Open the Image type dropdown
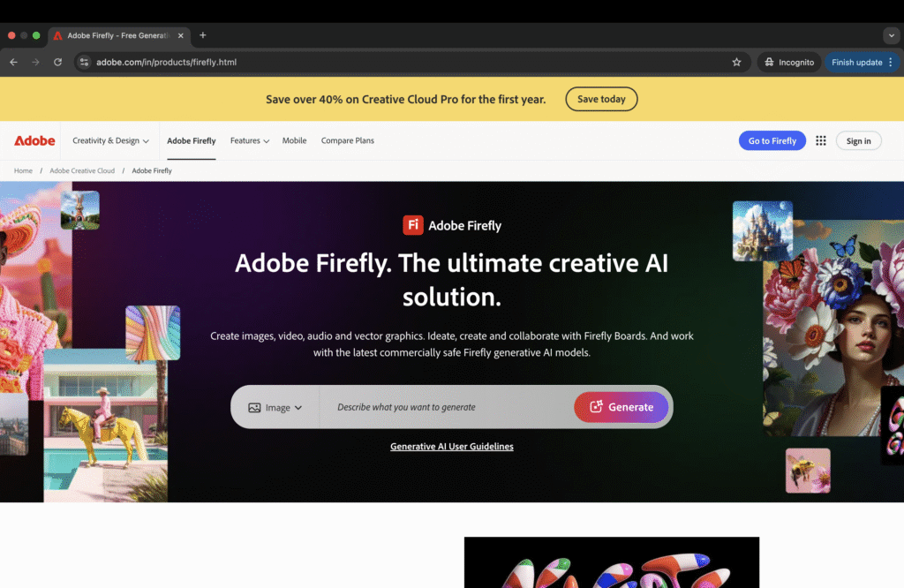Viewport: 904px width, 588px height. pos(275,407)
